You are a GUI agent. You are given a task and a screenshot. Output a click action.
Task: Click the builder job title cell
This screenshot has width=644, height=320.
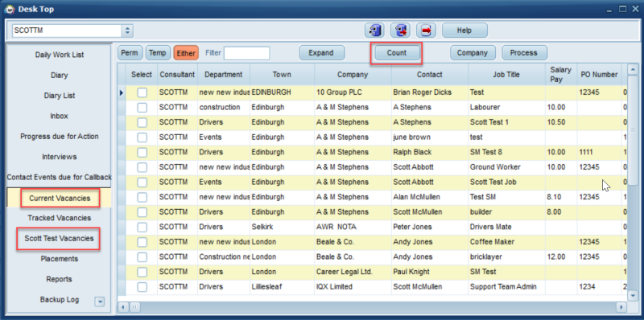click(506, 212)
